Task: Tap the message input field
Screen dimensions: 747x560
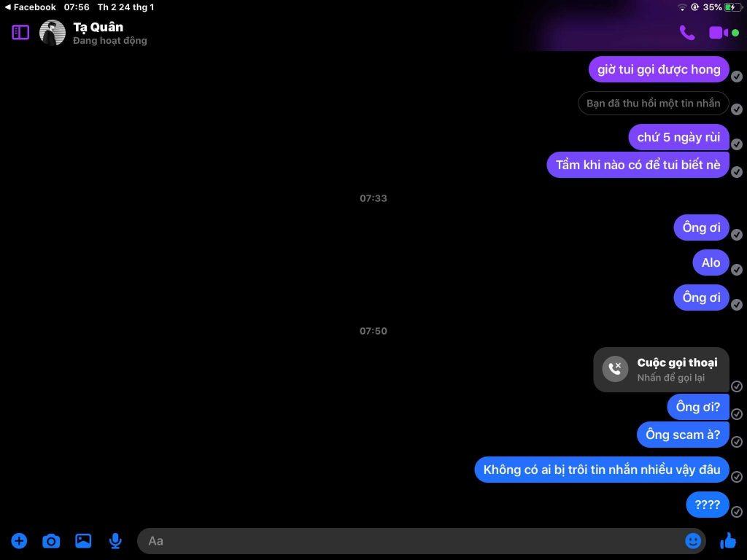Action: point(409,541)
